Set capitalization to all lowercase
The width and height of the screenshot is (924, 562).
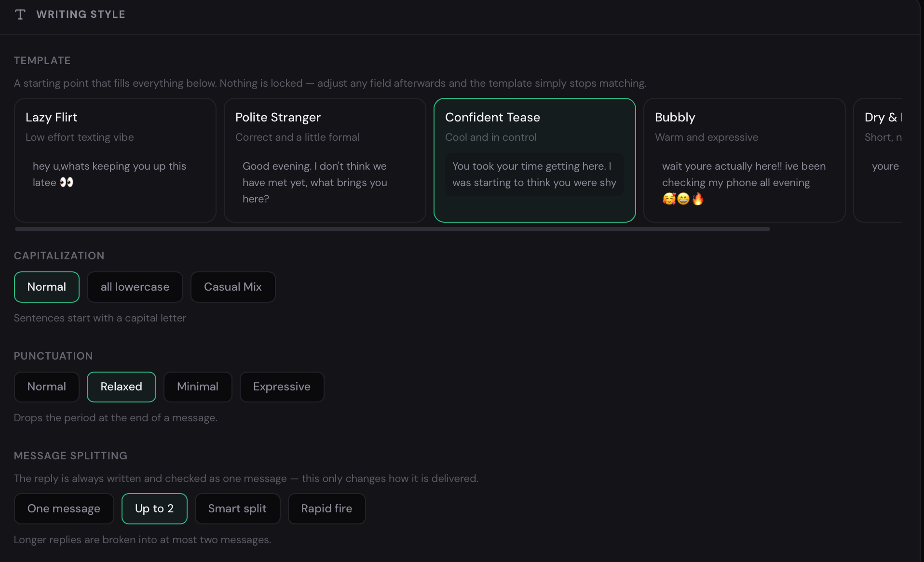(x=135, y=287)
